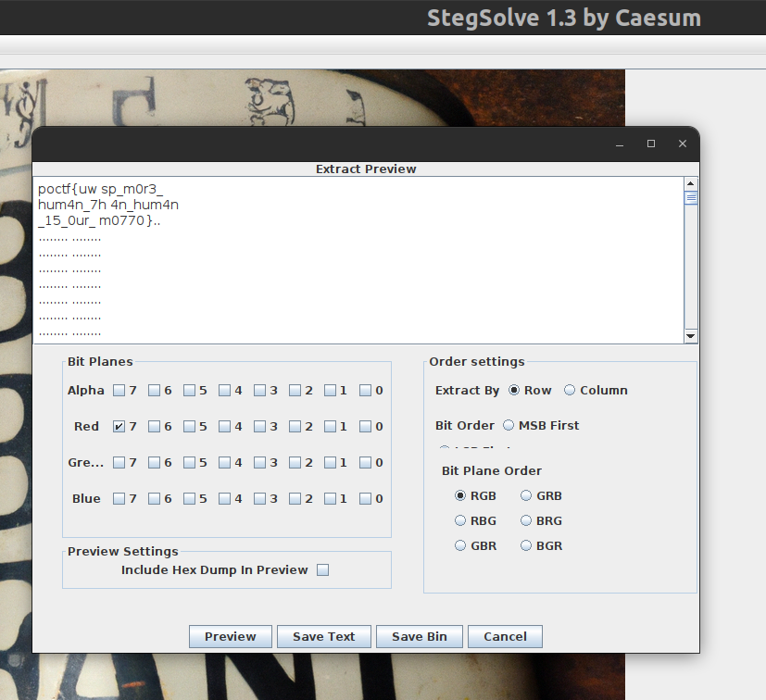Select RGB bit plane order
The width and height of the screenshot is (766, 700).
(460, 495)
